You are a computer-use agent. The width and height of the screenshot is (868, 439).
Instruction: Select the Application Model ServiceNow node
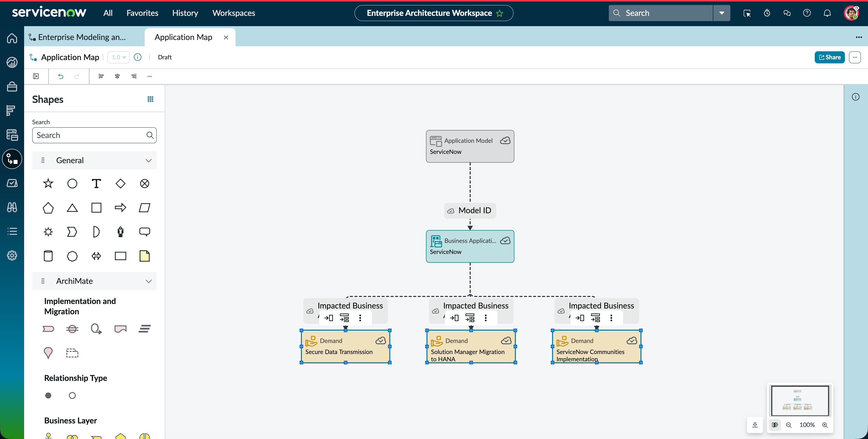[470, 146]
